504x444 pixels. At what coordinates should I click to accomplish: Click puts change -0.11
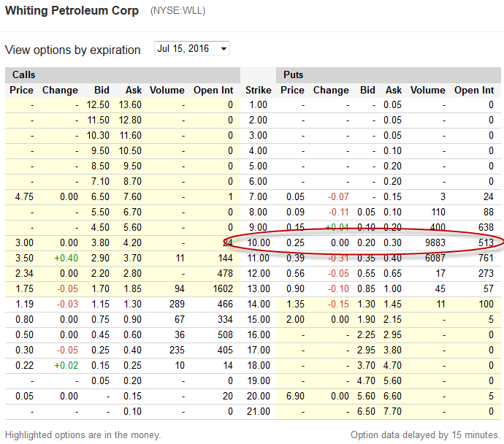pos(338,212)
